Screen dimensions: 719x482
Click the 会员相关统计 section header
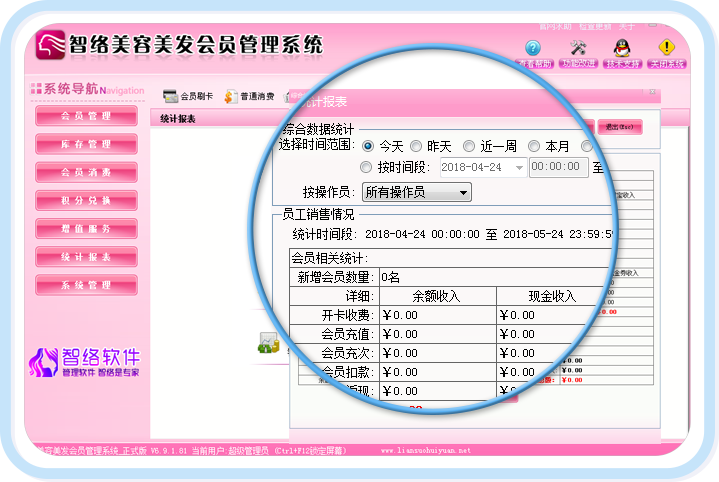(330, 258)
